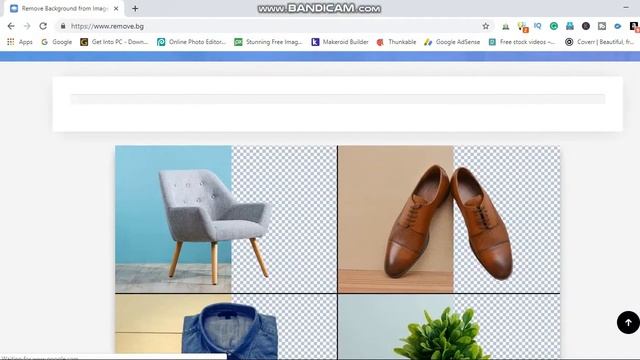The image size is (640, 360).
Task: Open the Free stock videos bookmark
Action: point(522,42)
